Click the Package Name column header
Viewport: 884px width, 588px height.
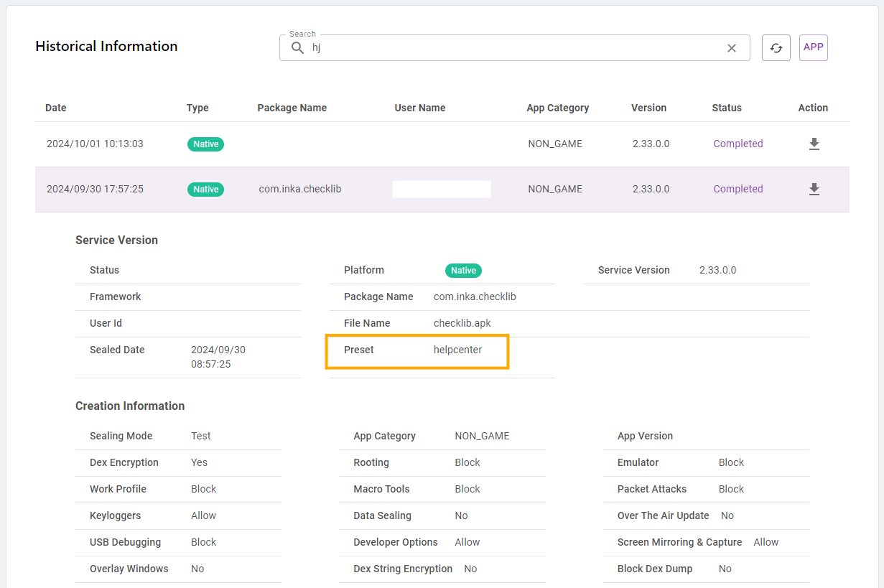point(292,108)
